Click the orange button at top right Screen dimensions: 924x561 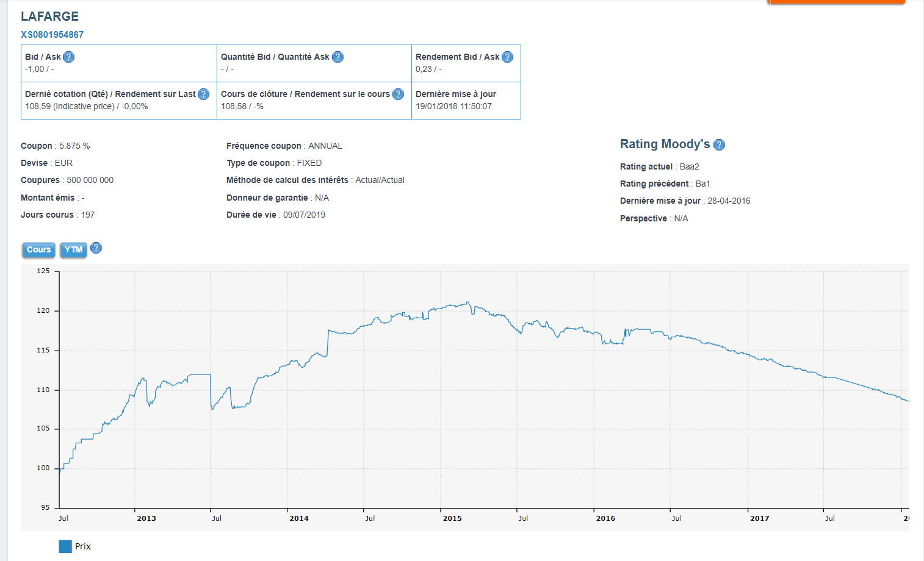coord(837,2)
